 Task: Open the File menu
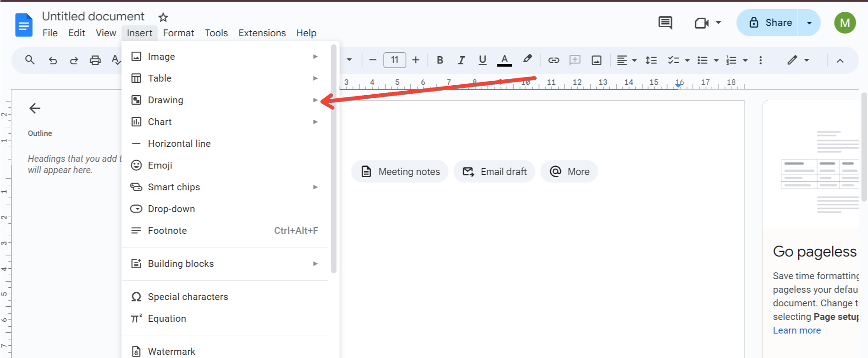click(x=50, y=33)
